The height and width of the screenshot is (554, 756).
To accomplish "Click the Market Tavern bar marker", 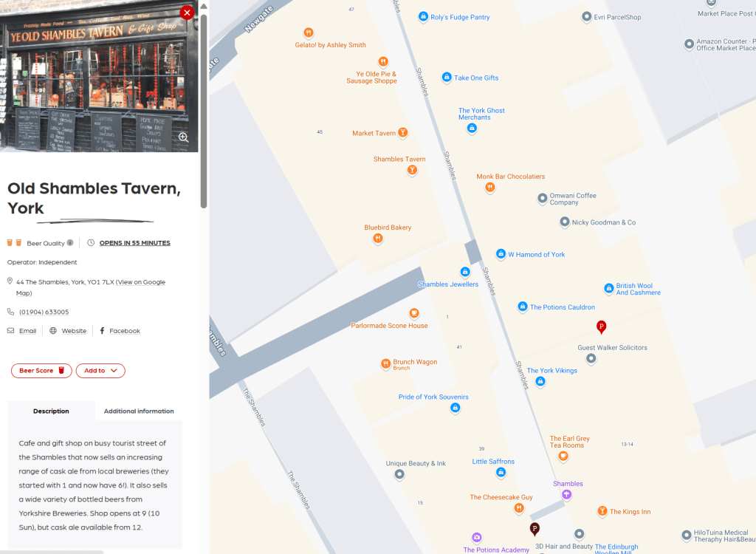I will 403,133.
